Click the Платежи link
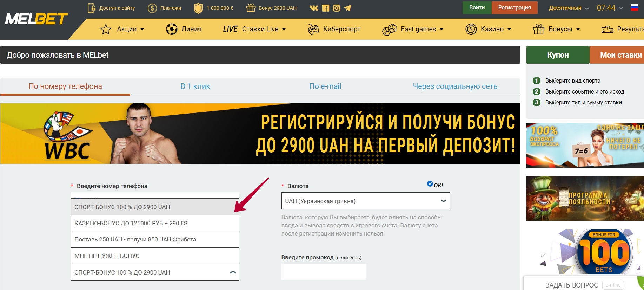 click(171, 8)
